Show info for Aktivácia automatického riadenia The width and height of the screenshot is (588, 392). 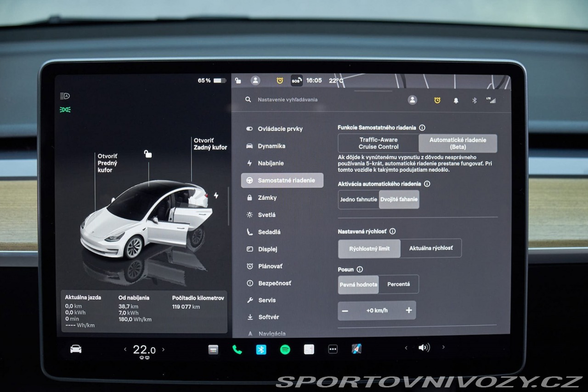[x=427, y=184]
